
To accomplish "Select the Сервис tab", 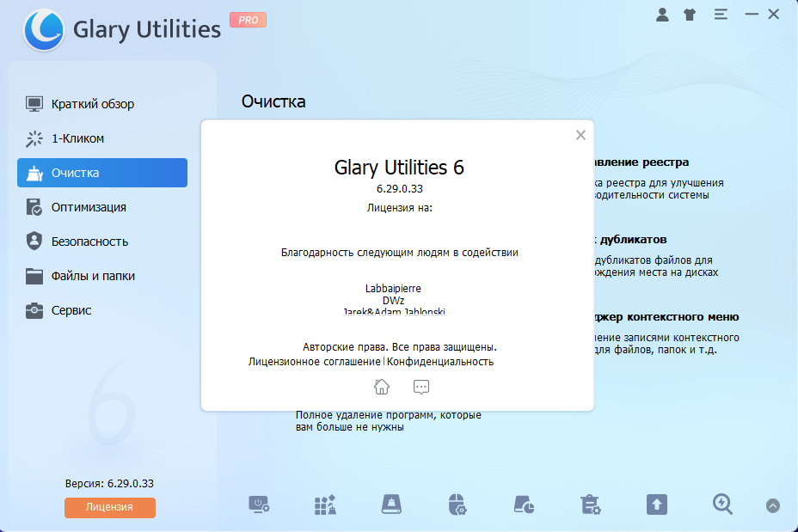I will pos(102,310).
